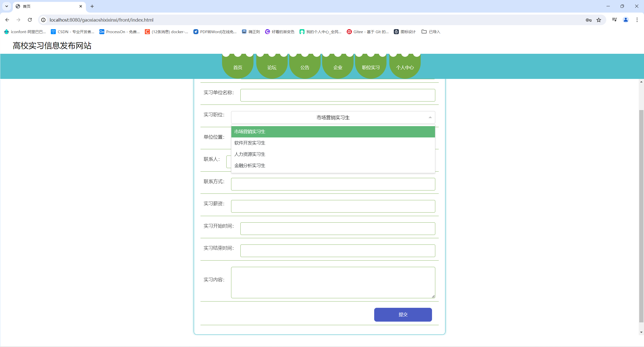644x347 pixels.
Task: Go to 论坛 navigation tab
Action: 272,67
